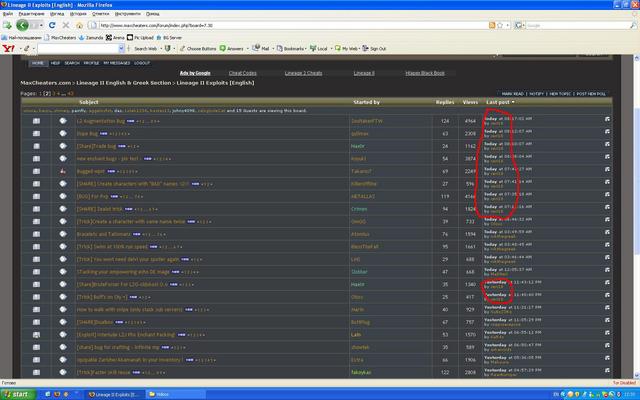Reload the page with the refresh icon

(x=51, y=25)
